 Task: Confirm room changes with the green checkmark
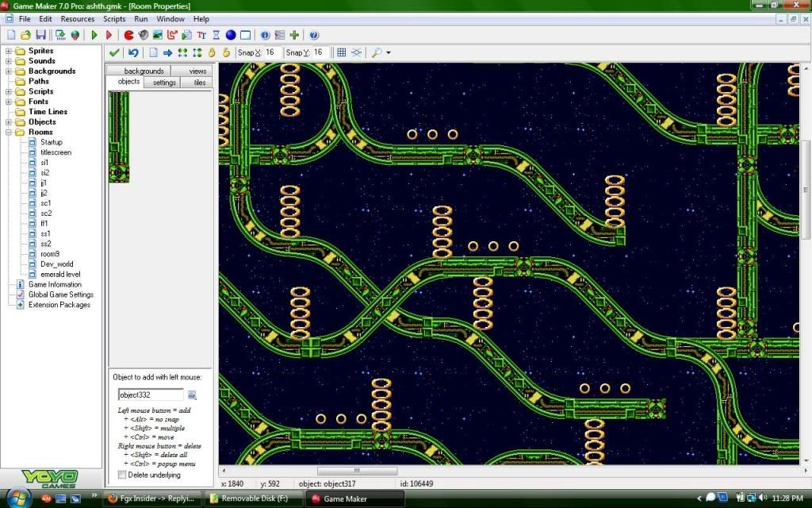coord(114,52)
